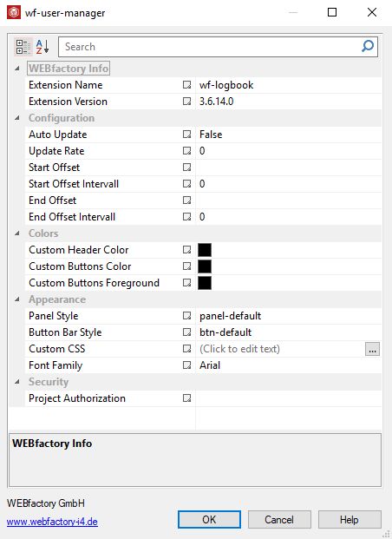392x539 pixels.
Task: Select the Custom CSS property label
Action: 57,349
